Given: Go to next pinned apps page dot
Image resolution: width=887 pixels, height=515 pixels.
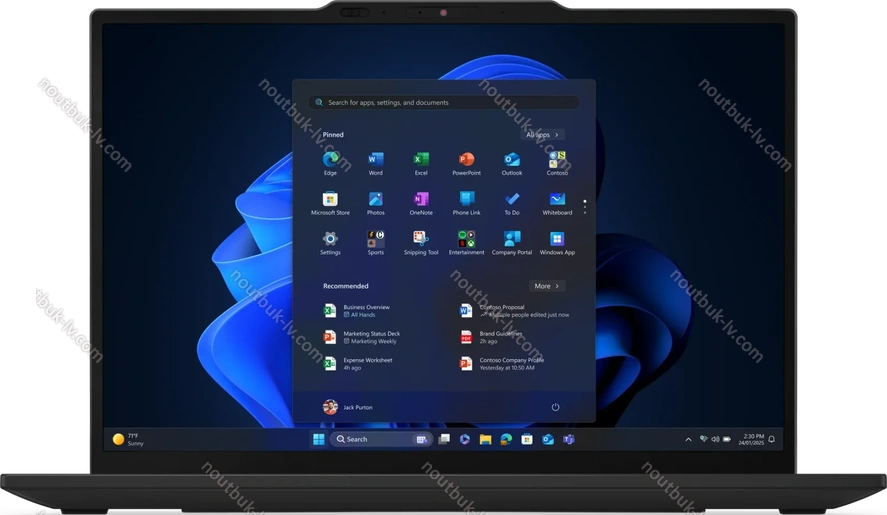Looking at the screenshot, I should (585, 207).
